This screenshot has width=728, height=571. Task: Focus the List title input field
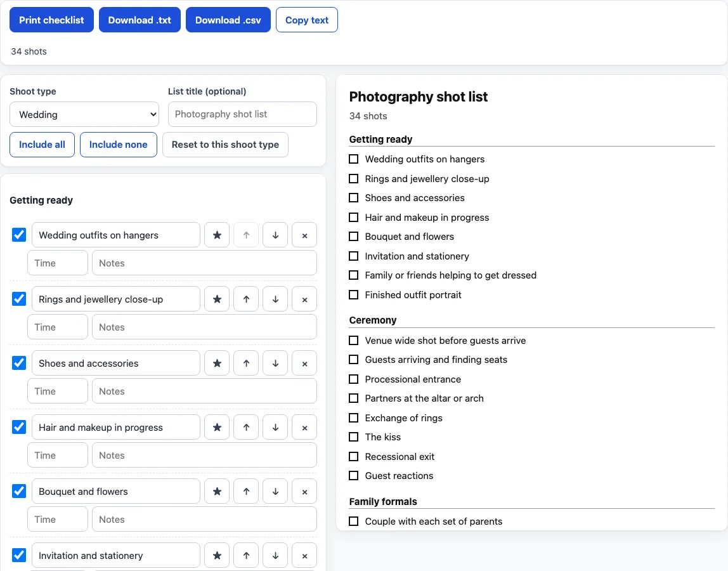(x=242, y=114)
